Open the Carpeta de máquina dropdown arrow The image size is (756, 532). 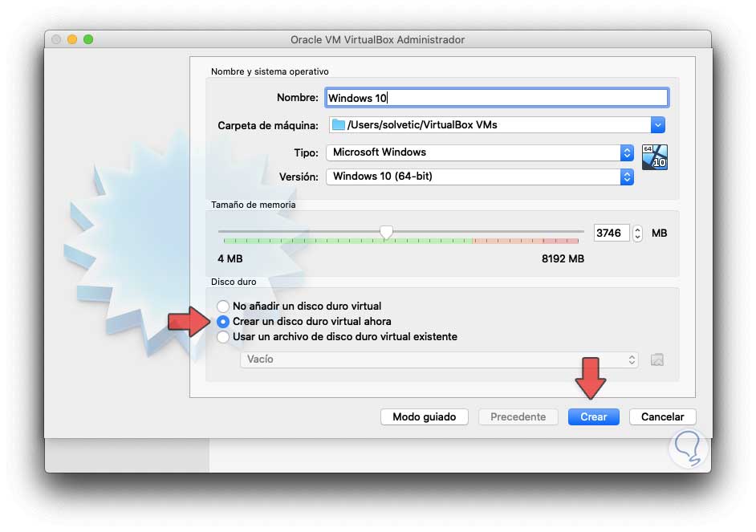point(657,125)
